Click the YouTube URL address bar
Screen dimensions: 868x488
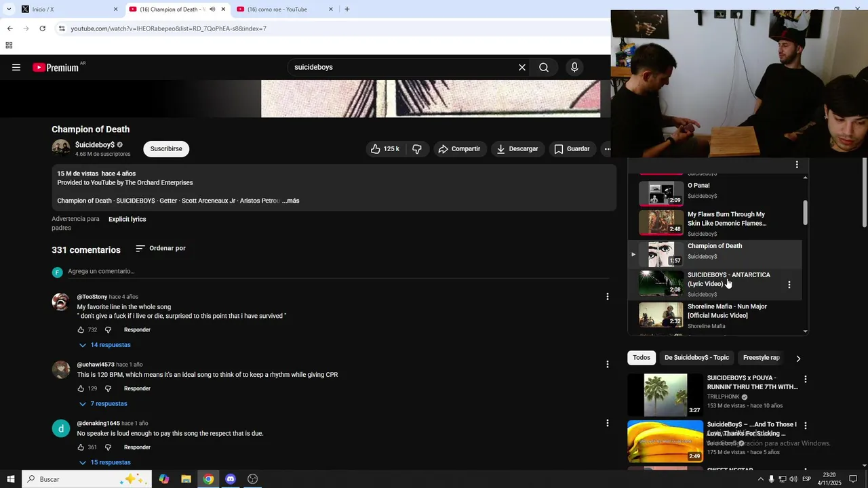[x=332, y=28]
